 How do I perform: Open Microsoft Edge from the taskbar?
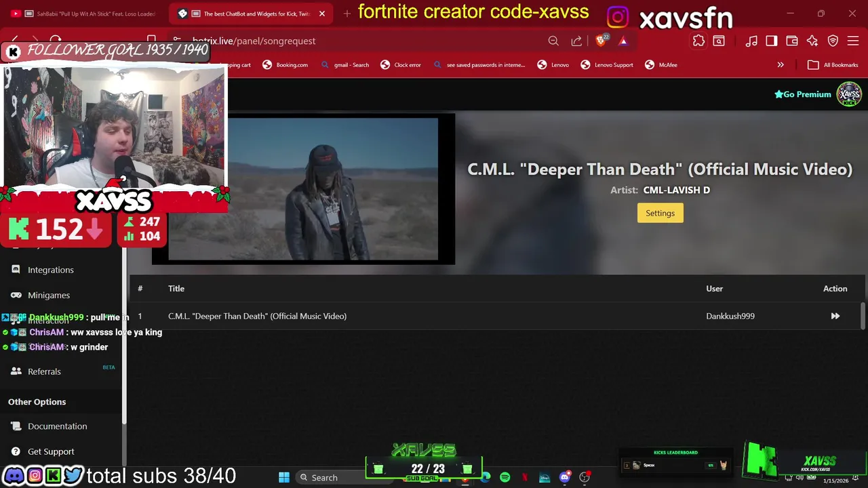(486, 477)
